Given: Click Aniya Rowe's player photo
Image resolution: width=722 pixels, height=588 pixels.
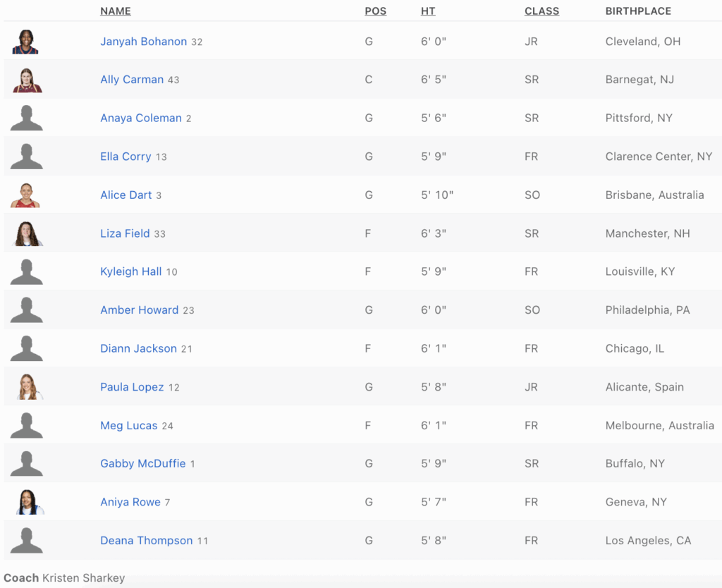Looking at the screenshot, I should 27,502.
